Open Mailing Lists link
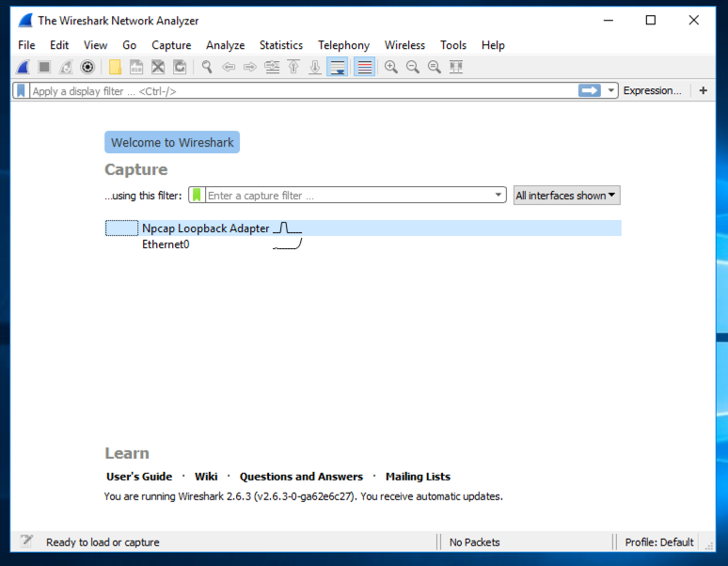Screen dimensions: 728x566 click(418, 477)
